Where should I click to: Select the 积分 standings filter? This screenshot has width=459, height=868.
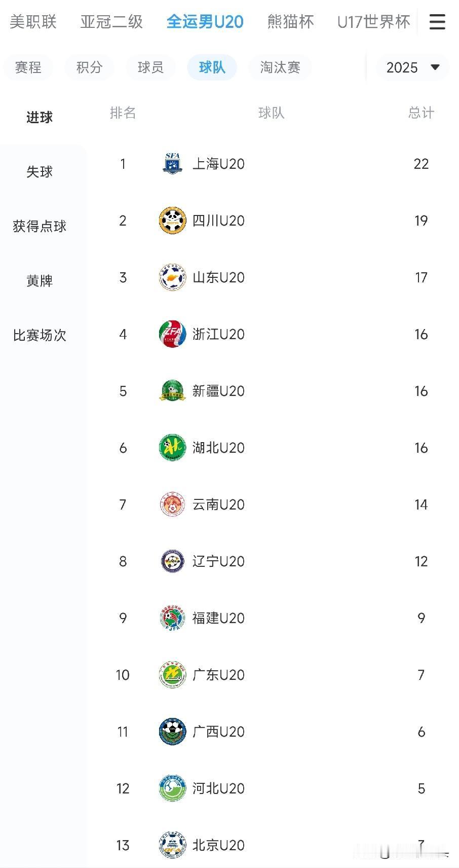89,67
